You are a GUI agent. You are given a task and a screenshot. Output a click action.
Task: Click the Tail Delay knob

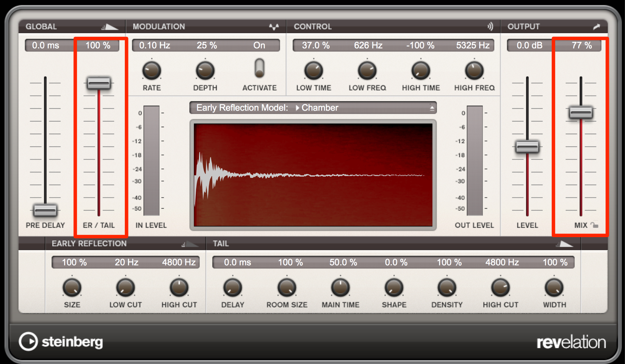tap(233, 288)
